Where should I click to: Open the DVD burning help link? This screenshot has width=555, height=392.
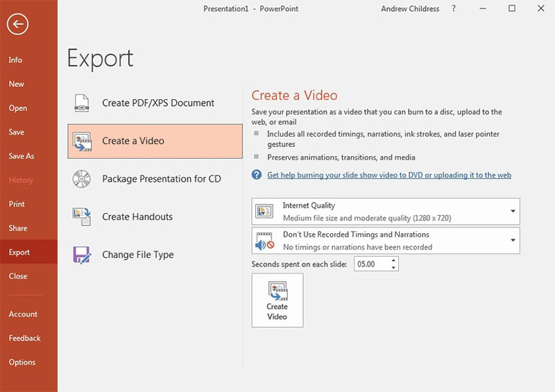pyautogui.click(x=388, y=176)
